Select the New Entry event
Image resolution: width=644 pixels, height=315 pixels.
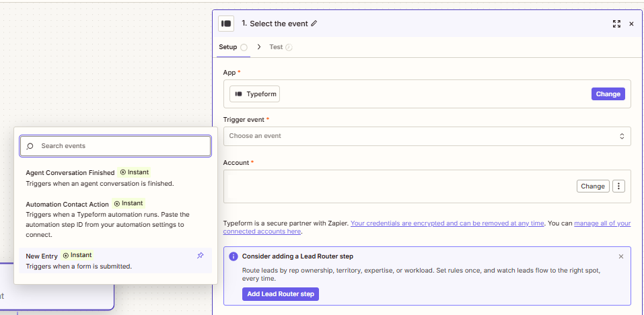pos(116,260)
